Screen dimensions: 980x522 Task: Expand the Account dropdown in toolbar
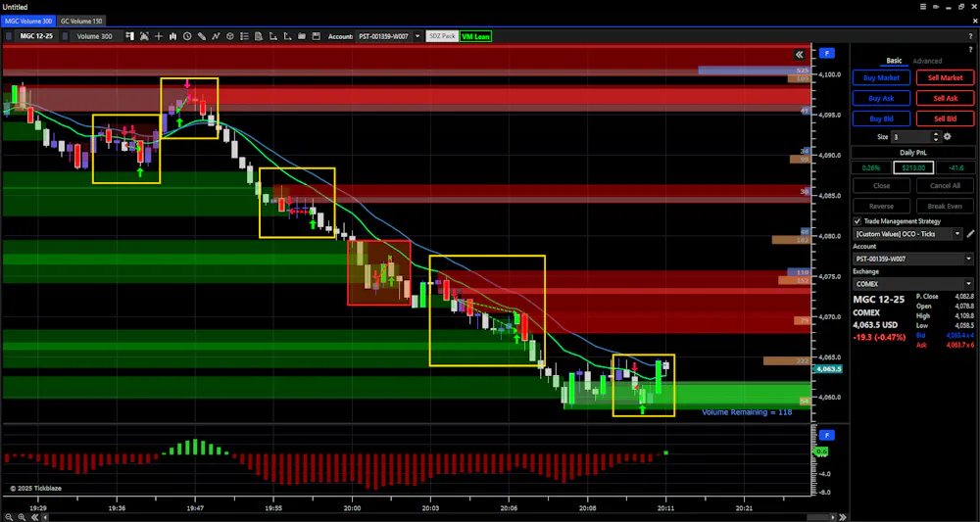tap(388, 36)
